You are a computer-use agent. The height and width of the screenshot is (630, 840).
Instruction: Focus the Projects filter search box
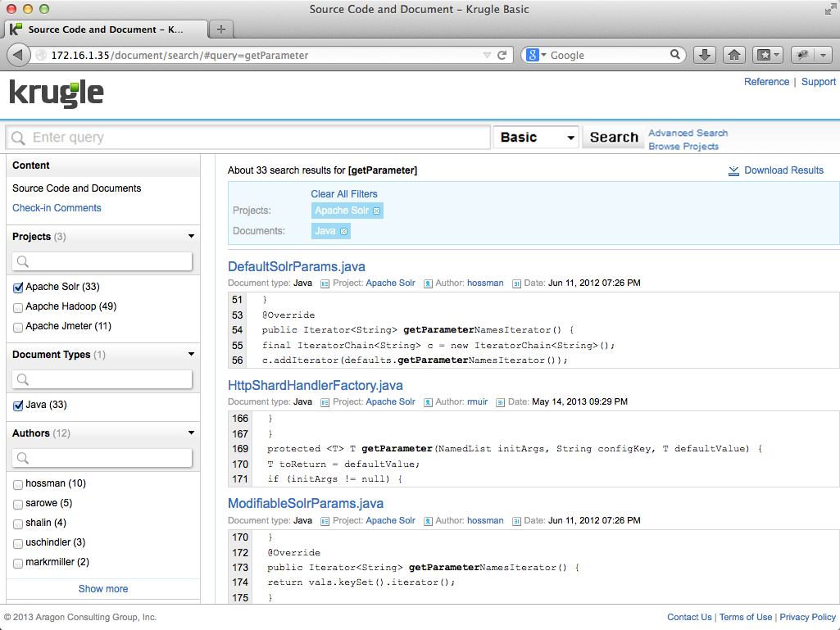pos(102,261)
